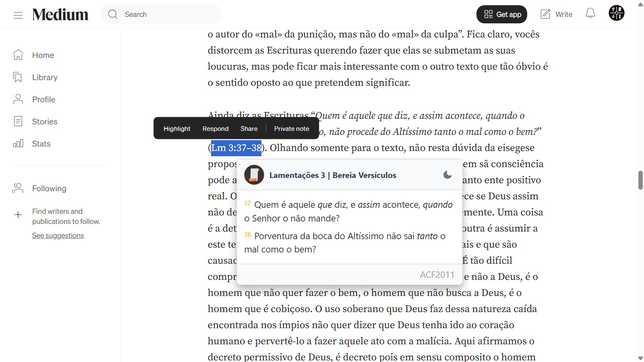Click the Write pencil icon
Image resolution: width=644 pixels, height=362 pixels.
pyautogui.click(x=545, y=14)
